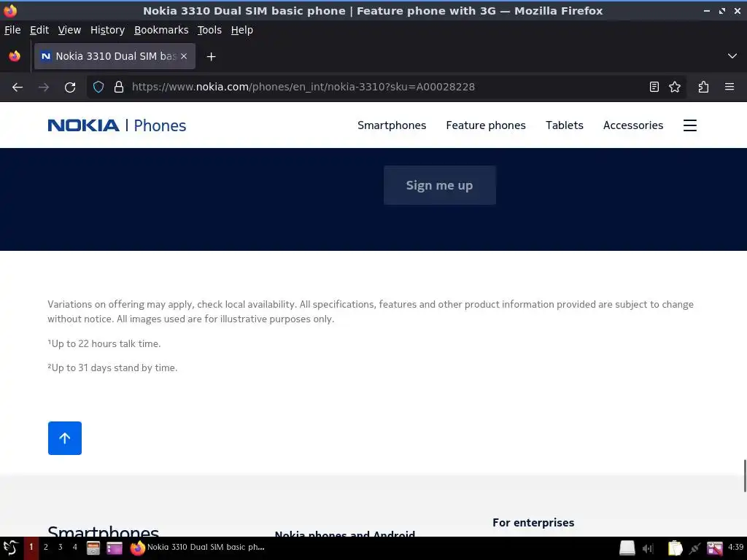This screenshot has height=560, width=747.
Task: Select the Firefox Nokia 3310 taskbar entry
Action: [x=198, y=548]
